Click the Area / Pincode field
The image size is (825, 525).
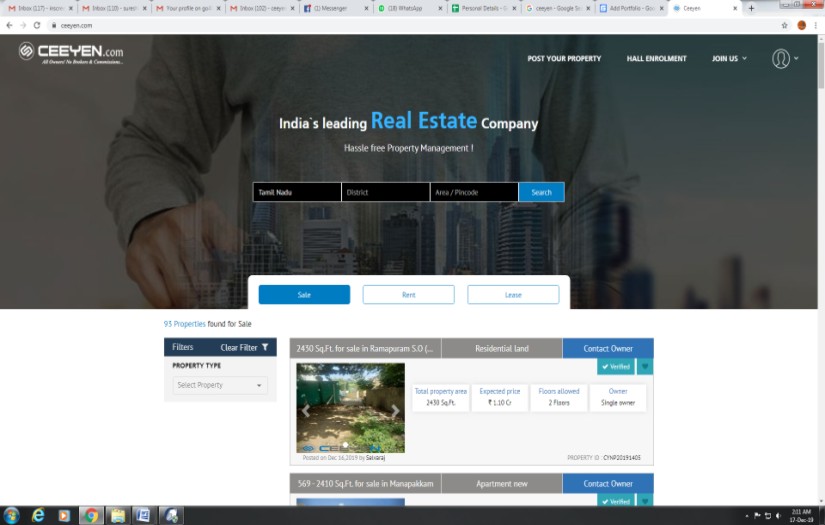pos(474,192)
